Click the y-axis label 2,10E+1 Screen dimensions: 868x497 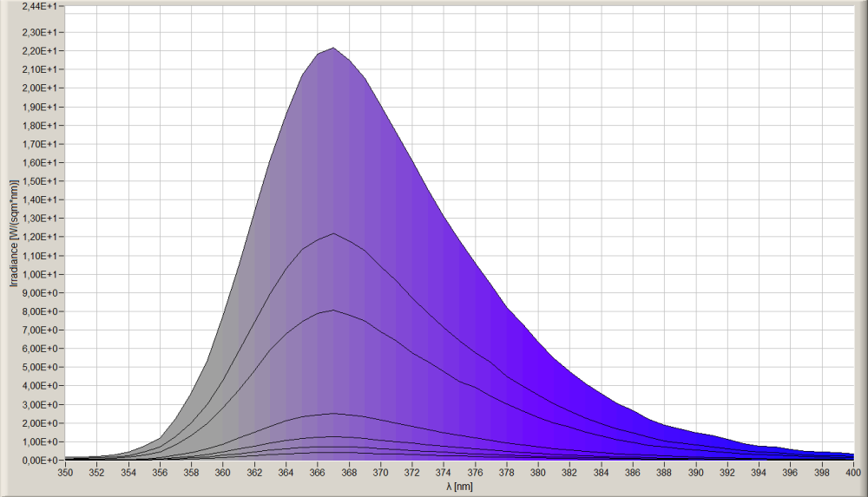(38, 69)
